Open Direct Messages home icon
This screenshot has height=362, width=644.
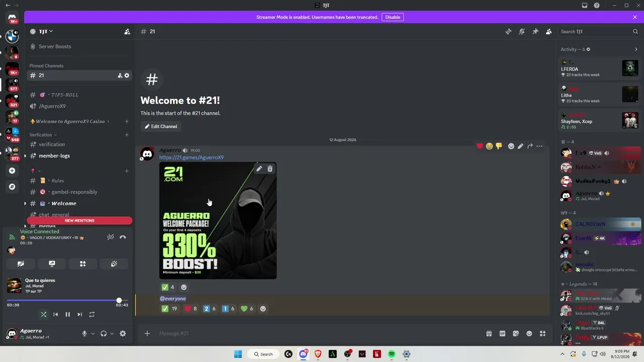[12, 18]
